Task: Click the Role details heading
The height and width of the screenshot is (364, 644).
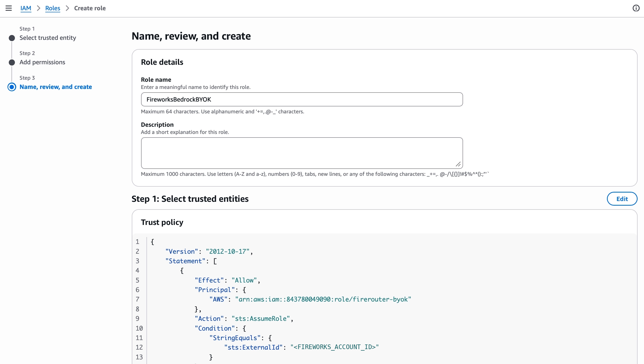Action: [162, 62]
